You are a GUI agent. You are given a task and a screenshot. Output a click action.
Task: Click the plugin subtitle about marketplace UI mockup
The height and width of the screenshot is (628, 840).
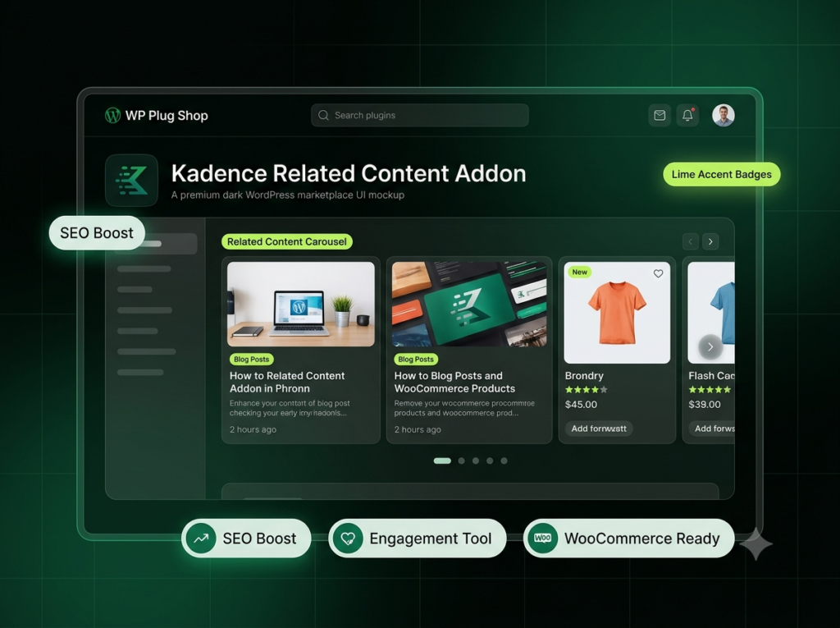(288, 195)
